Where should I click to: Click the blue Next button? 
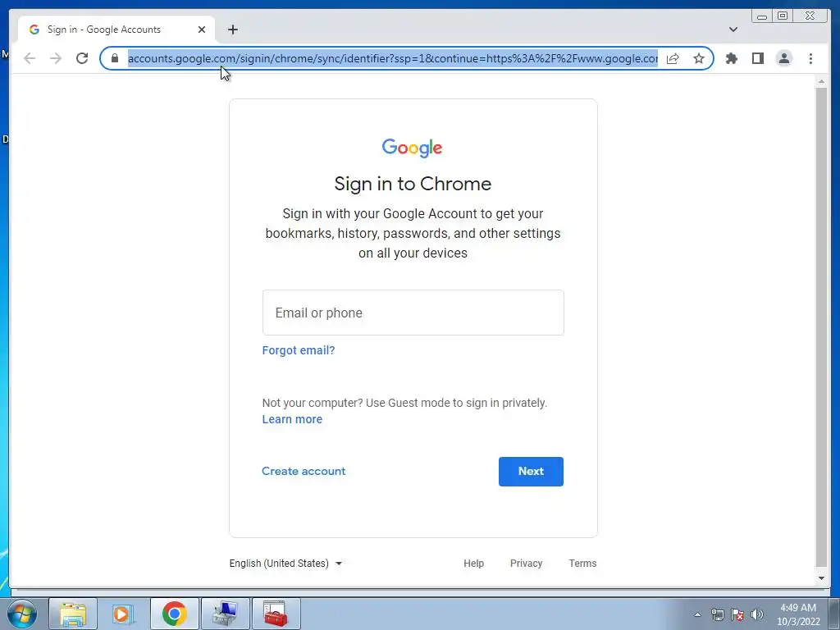[x=531, y=472]
